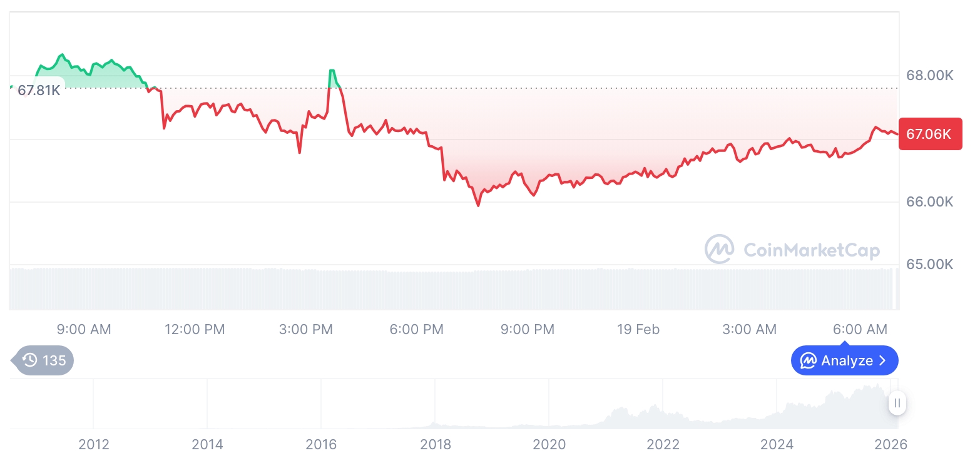The height and width of the screenshot is (458, 980).
Task: Click the 6:00 PM time axis label
Action: (416, 329)
